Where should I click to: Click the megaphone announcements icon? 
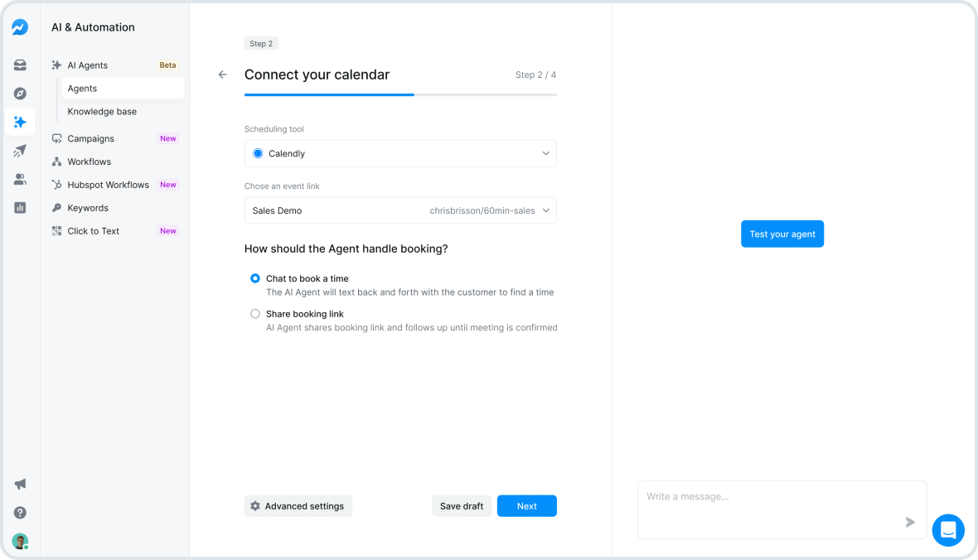tap(20, 484)
